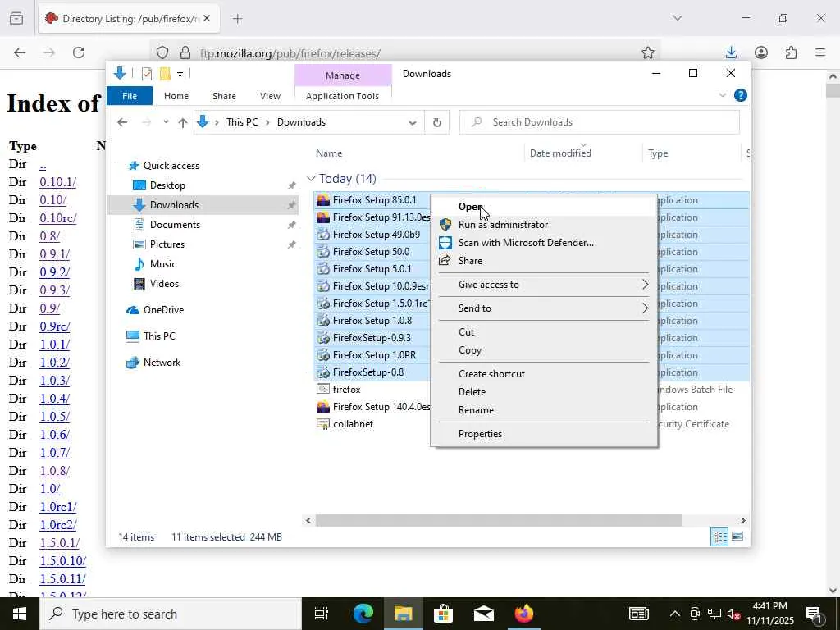
Task: Click the Windows Start button
Action: pos(20,614)
